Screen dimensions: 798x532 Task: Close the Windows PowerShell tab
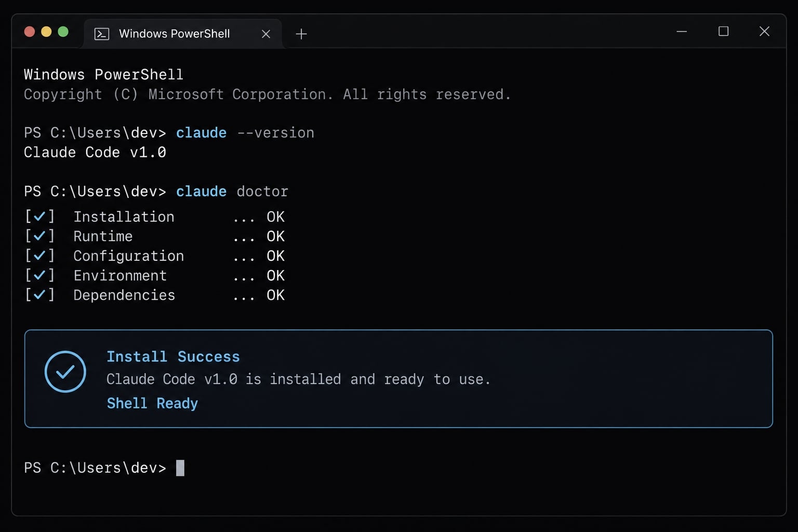[266, 34]
